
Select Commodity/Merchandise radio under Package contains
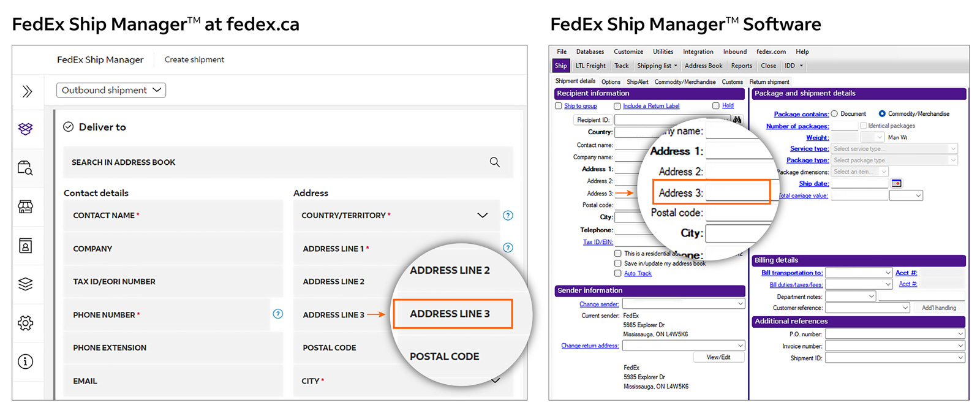click(882, 114)
